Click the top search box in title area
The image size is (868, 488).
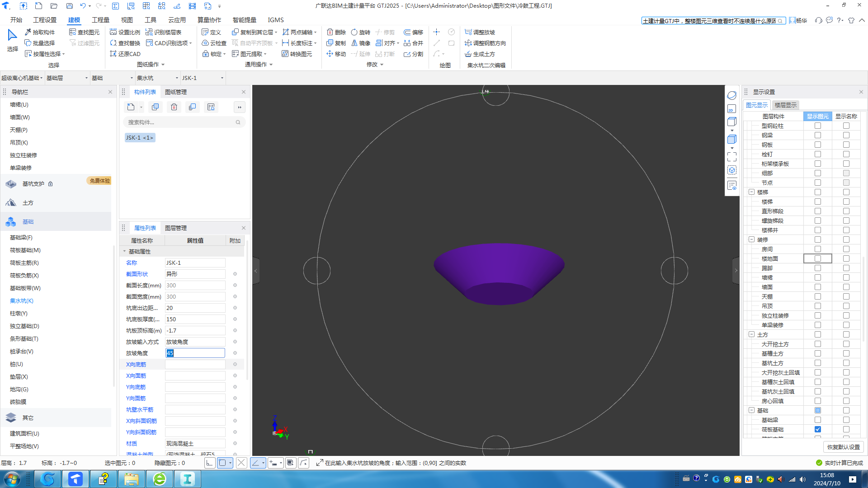713,21
